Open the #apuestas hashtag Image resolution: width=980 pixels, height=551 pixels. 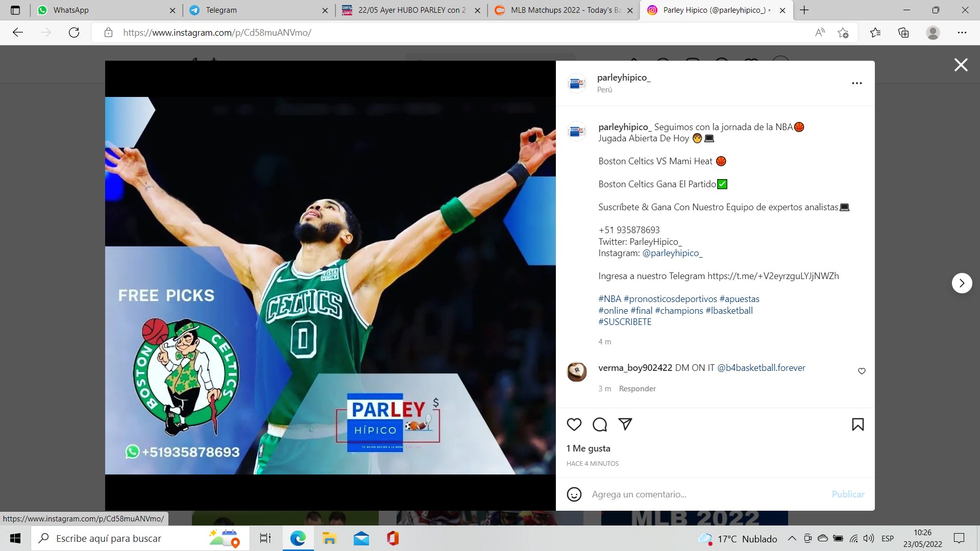[x=740, y=299]
